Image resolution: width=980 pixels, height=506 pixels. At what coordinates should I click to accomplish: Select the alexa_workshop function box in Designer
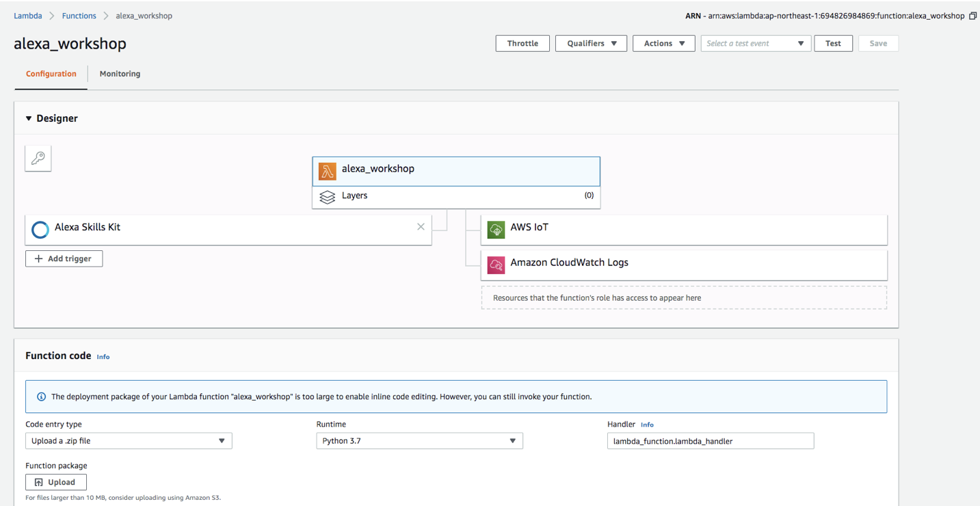(x=456, y=172)
